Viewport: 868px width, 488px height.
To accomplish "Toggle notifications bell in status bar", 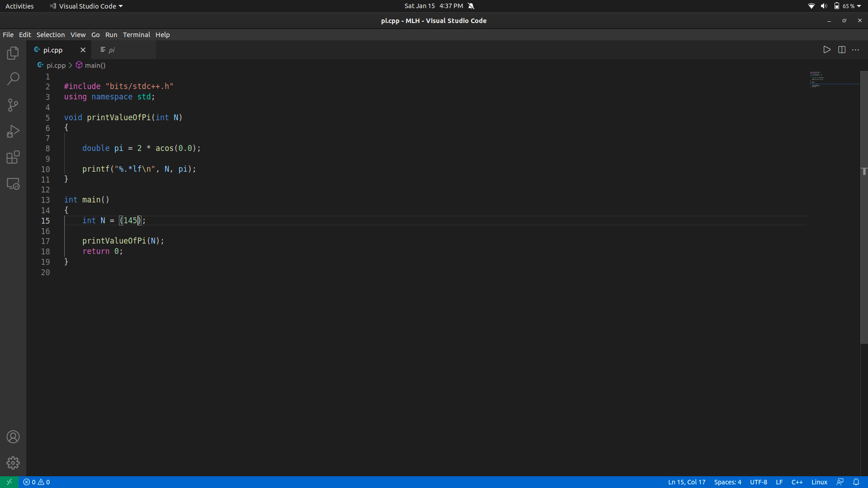I will coord(856,482).
